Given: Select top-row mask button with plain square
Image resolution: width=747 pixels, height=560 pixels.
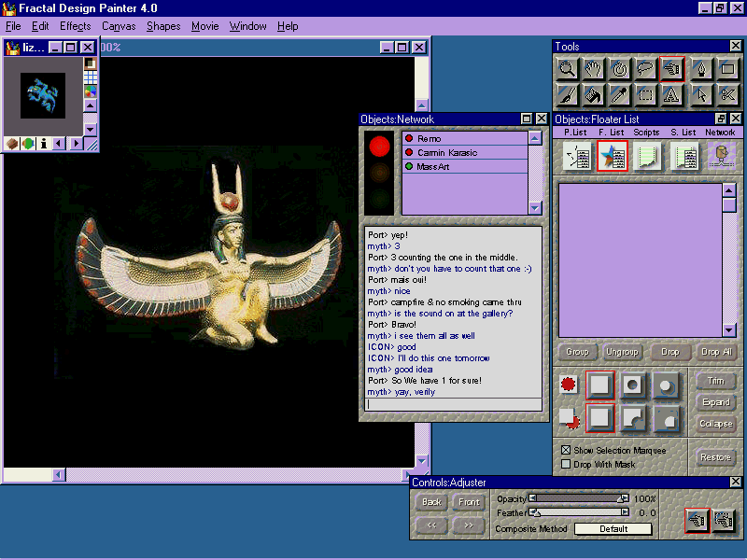Looking at the screenshot, I should (599, 385).
